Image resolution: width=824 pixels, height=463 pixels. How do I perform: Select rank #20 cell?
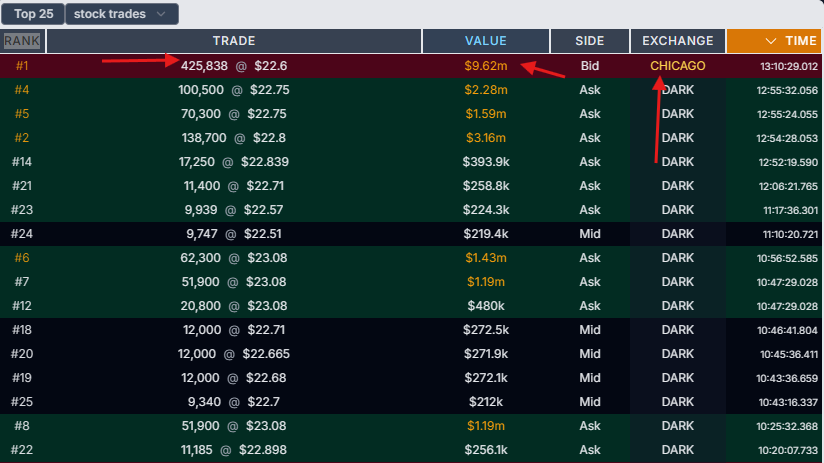click(x=22, y=354)
